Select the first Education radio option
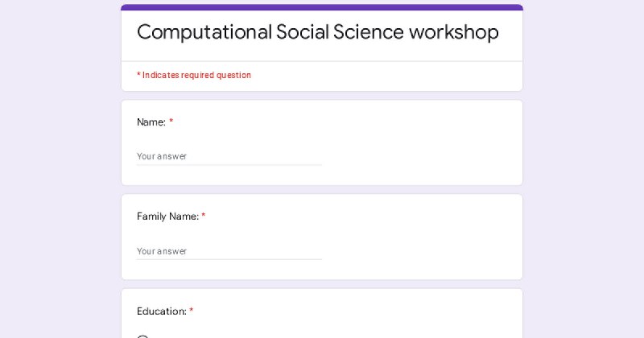Viewport: 644px width, 338px height. click(142, 336)
